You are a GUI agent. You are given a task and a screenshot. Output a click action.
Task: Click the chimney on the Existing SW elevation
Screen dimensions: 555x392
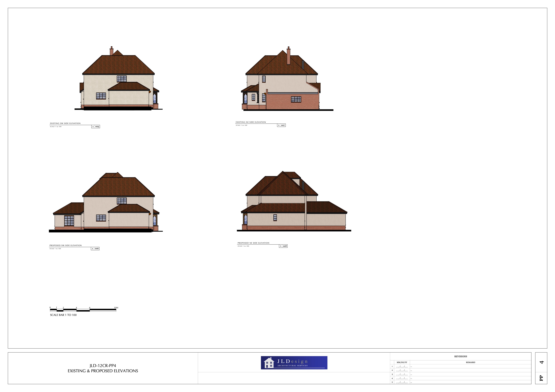111,51
